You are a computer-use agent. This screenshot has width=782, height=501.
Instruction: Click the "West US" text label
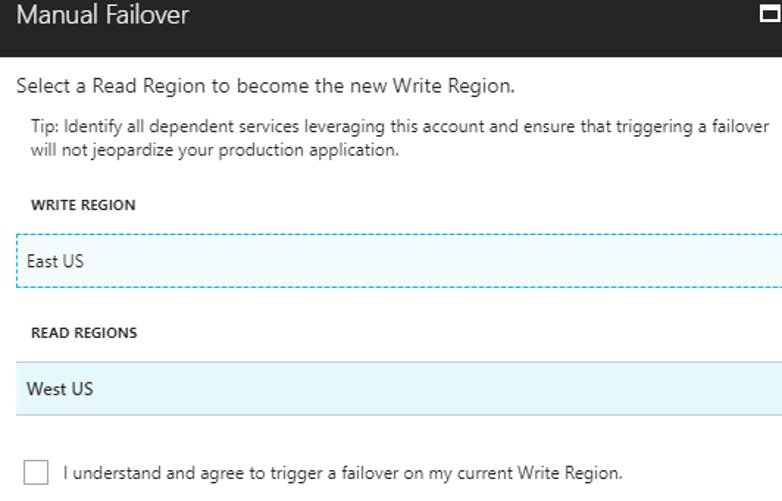tap(60, 389)
